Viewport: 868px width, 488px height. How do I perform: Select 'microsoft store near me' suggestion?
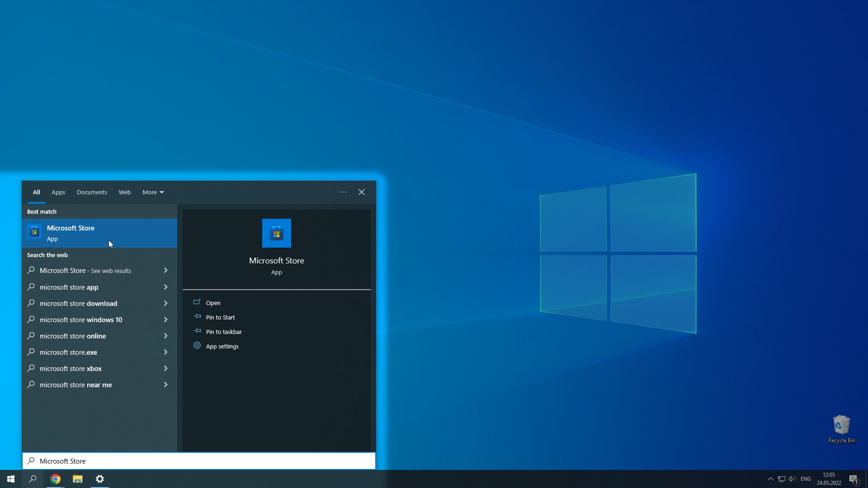[99, 385]
